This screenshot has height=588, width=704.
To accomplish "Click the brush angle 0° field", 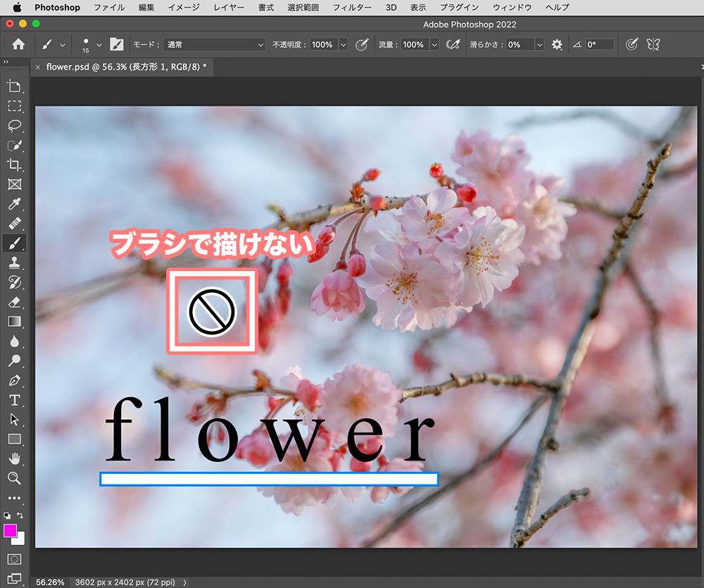I will [x=599, y=44].
